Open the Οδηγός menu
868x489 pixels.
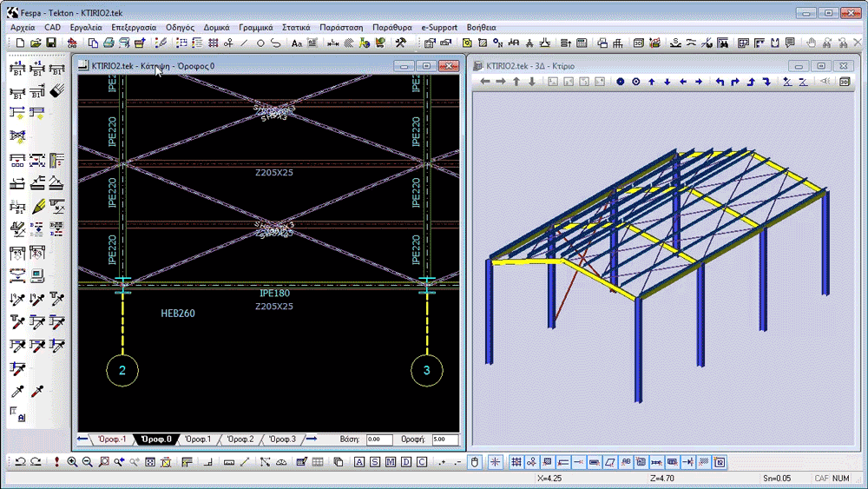click(x=180, y=27)
